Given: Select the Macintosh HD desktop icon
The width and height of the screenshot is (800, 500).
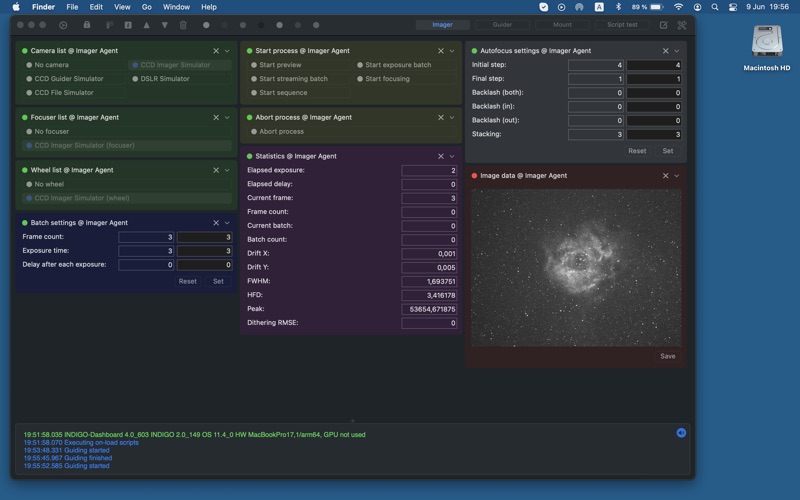Looking at the screenshot, I should click(x=767, y=48).
